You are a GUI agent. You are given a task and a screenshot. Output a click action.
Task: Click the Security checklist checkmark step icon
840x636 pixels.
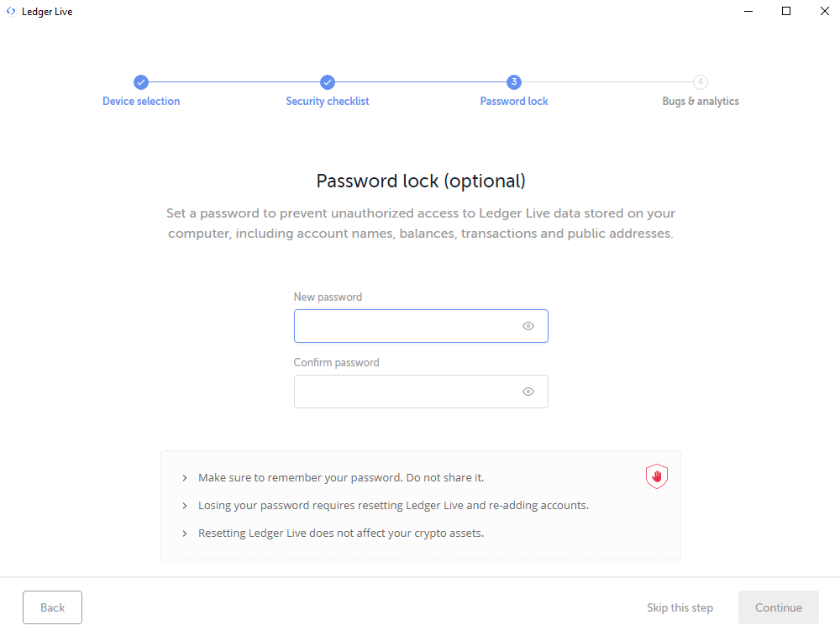pyautogui.click(x=328, y=82)
